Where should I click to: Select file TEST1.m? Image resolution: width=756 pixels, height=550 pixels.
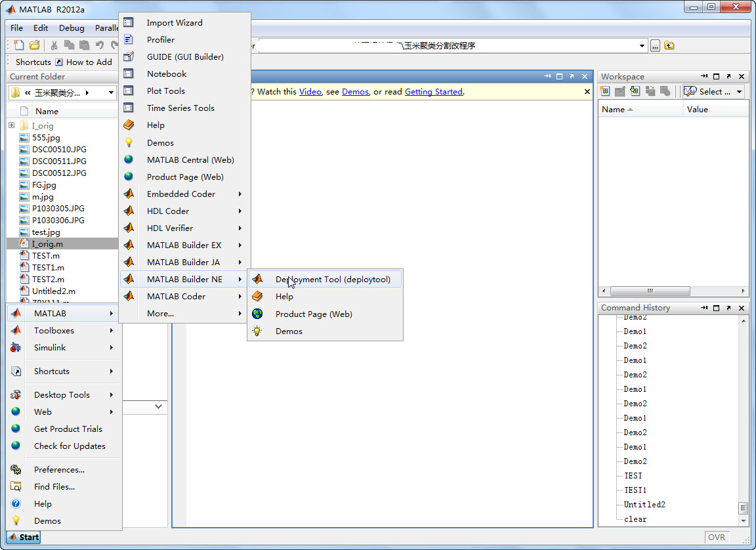pyautogui.click(x=48, y=268)
